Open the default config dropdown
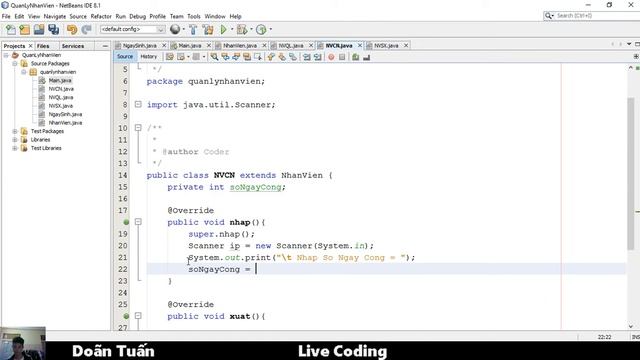This screenshot has width=640, height=360. coord(133,29)
